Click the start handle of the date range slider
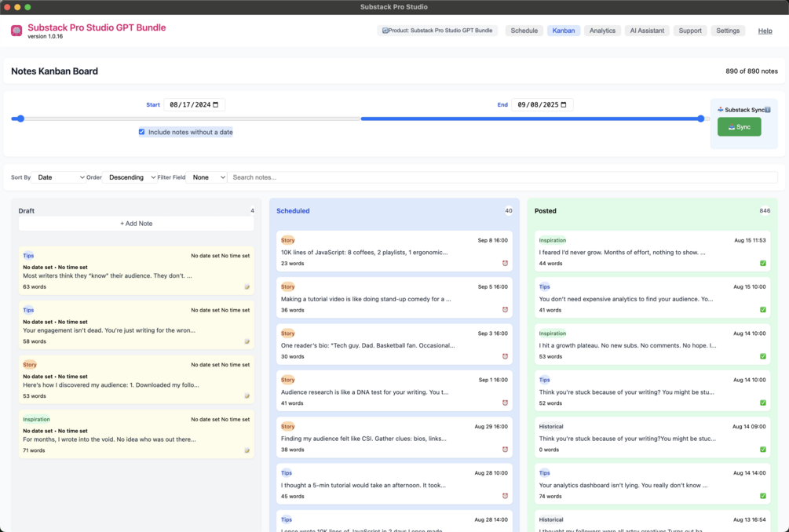This screenshot has width=789, height=532. tap(20, 118)
